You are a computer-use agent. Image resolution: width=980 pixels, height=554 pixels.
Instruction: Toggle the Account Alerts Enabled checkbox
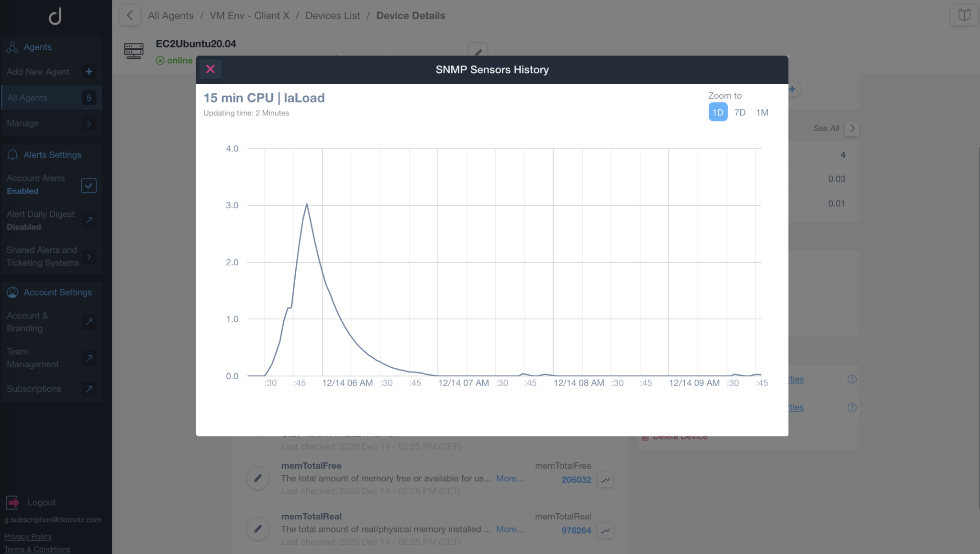(x=89, y=185)
